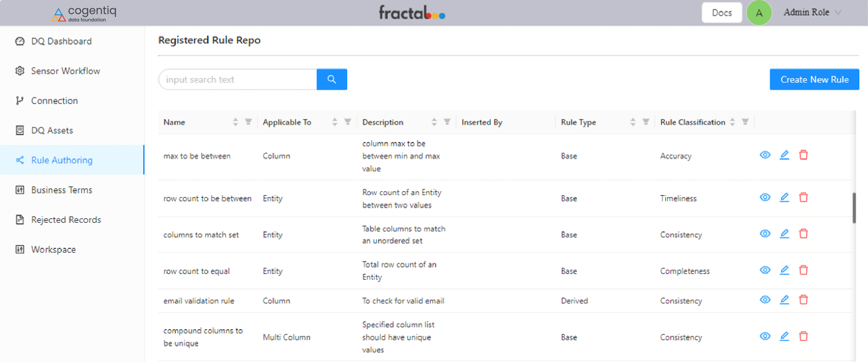868x362 pixels.
Task: Delete the 'compound columns to be unique' rule
Action: [803, 336]
